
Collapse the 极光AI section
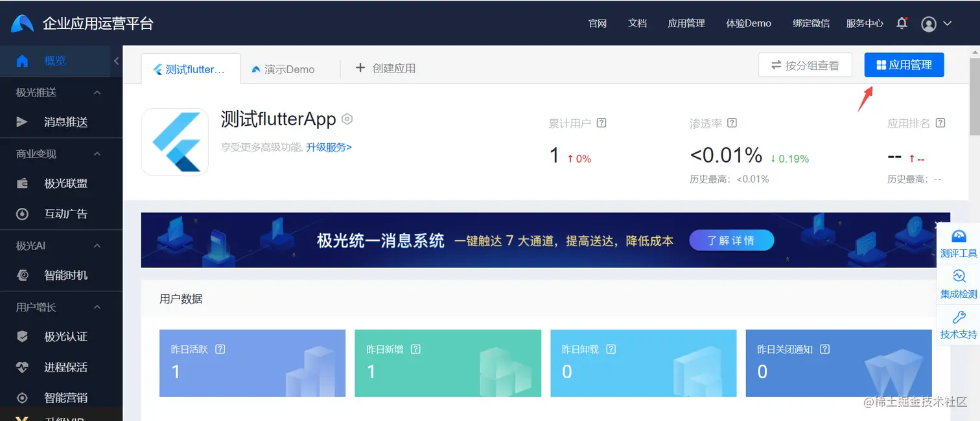pos(97,246)
